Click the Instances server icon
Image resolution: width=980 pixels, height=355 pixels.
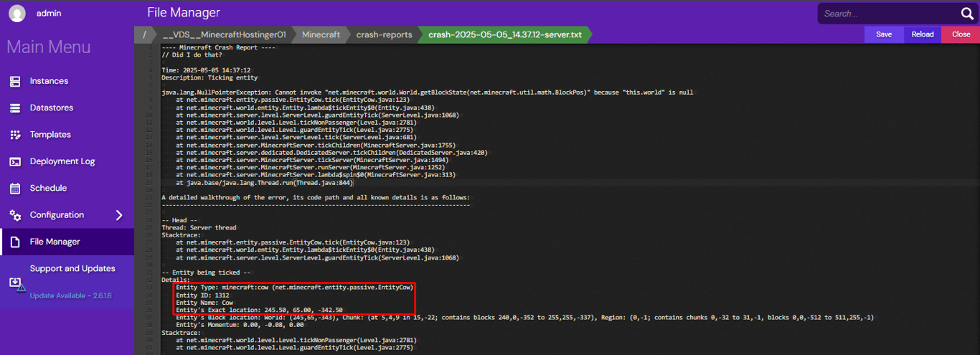[15, 81]
